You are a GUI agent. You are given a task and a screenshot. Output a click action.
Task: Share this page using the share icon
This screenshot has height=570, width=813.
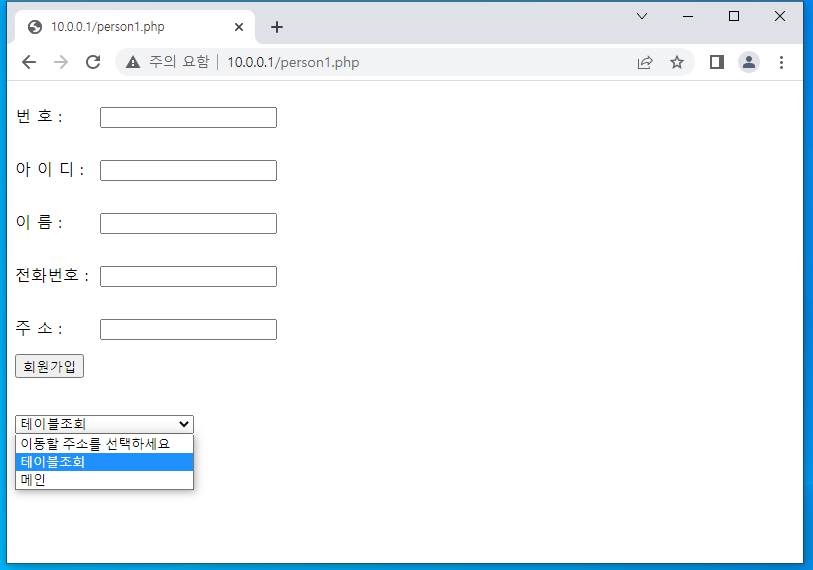coord(644,62)
